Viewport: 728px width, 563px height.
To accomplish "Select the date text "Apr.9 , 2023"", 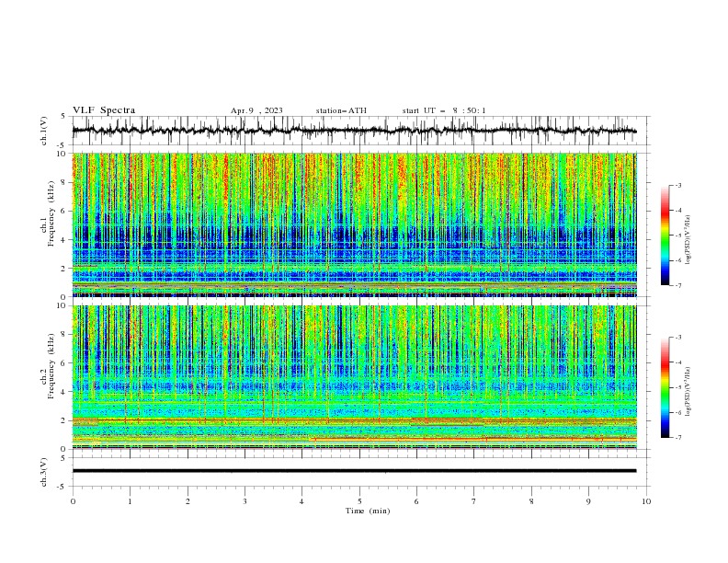I will (256, 110).
